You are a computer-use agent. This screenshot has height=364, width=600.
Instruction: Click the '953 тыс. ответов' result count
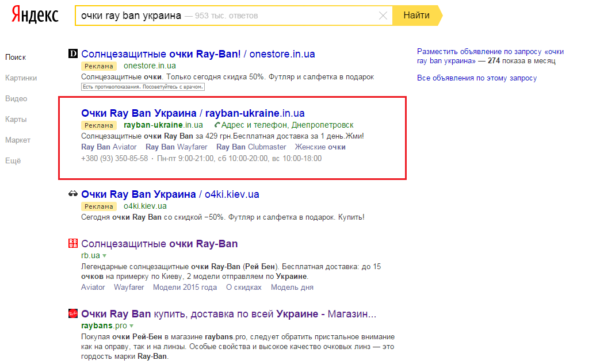point(226,16)
